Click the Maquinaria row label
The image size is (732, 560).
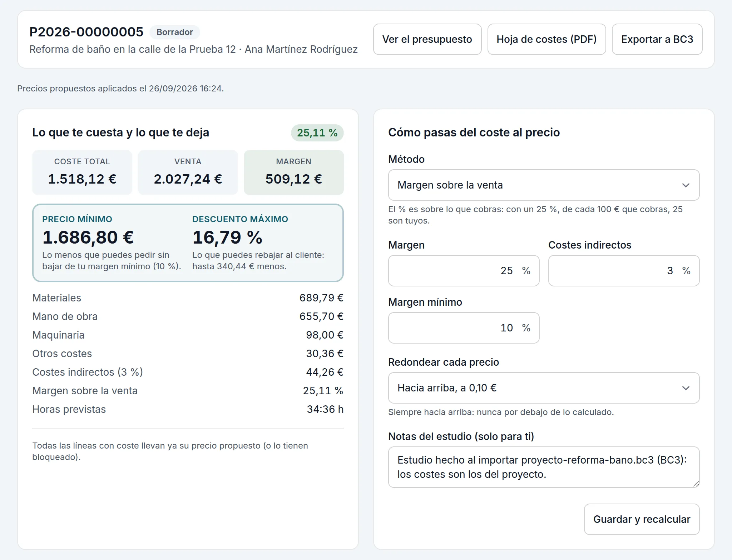pos(58,335)
